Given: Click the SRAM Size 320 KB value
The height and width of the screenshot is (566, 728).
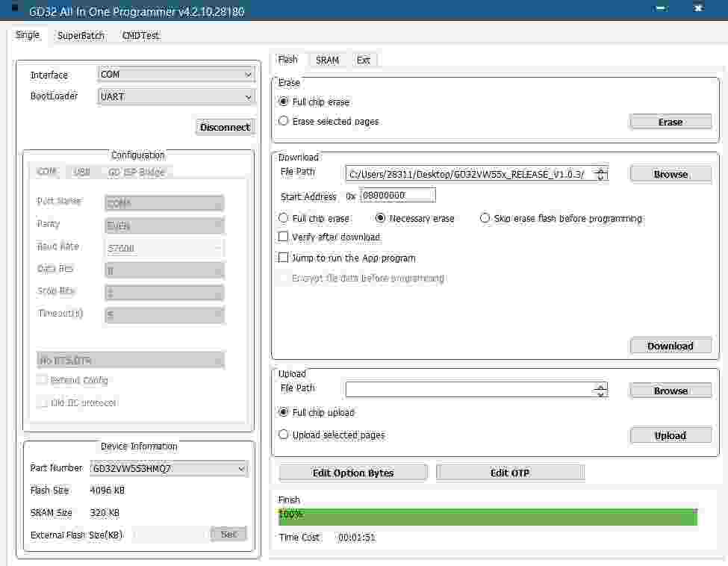Looking at the screenshot, I should [105, 512].
